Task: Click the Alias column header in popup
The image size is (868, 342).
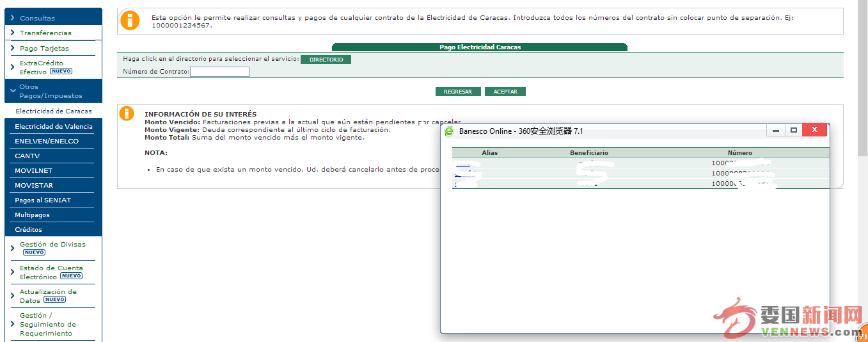Action: coord(490,153)
